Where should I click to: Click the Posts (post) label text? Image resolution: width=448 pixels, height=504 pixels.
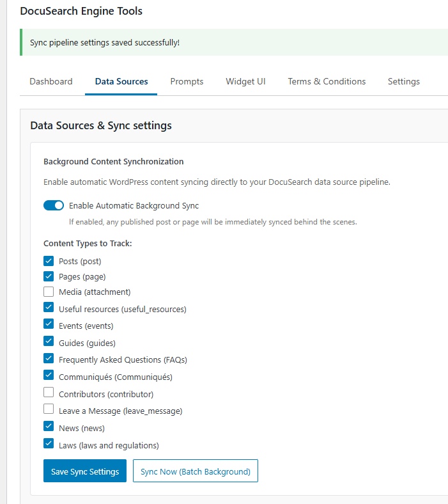[x=80, y=262]
